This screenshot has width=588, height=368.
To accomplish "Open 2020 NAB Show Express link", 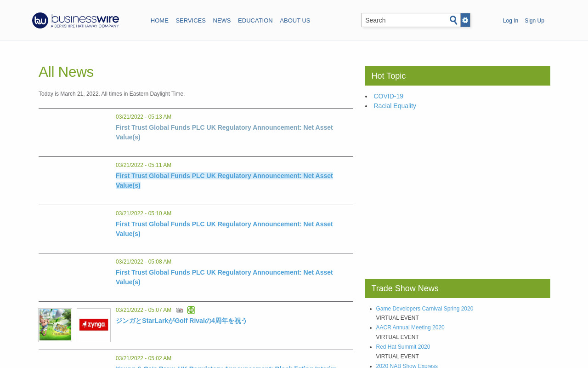I will point(407,366).
